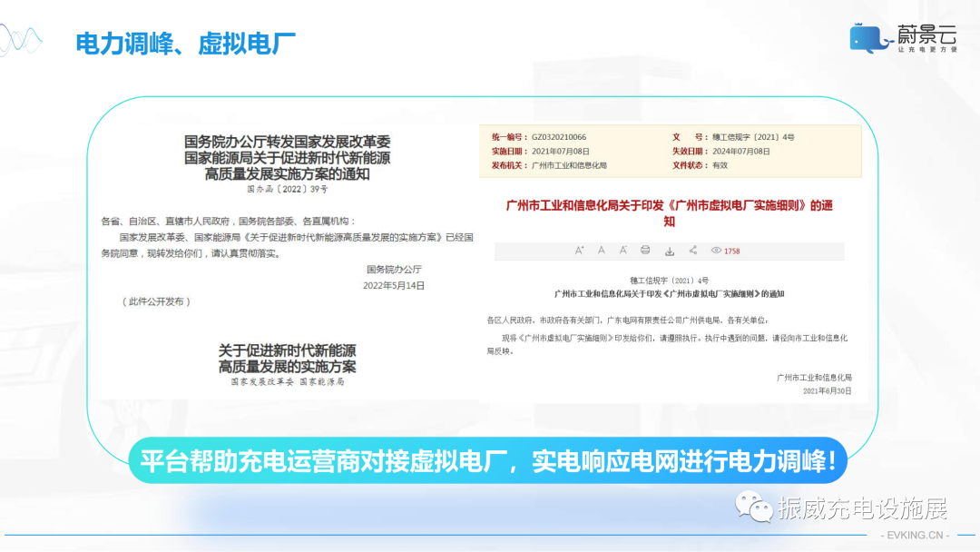Image resolution: width=980 pixels, height=552 pixels.
Task: Expand the 统一编号 GZ0320210066 field
Action: [540, 137]
